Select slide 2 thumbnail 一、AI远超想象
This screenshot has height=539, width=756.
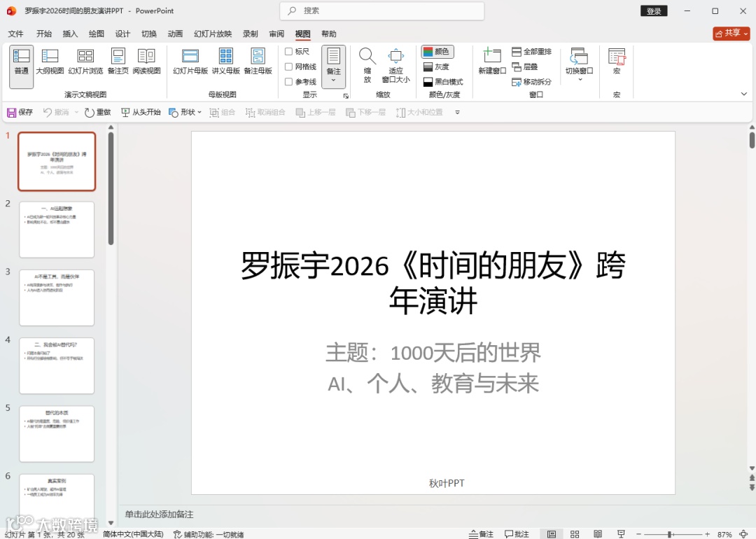click(x=57, y=230)
